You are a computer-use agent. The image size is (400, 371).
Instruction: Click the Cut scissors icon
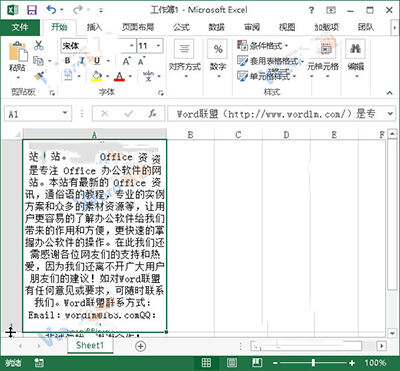click(x=39, y=45)
